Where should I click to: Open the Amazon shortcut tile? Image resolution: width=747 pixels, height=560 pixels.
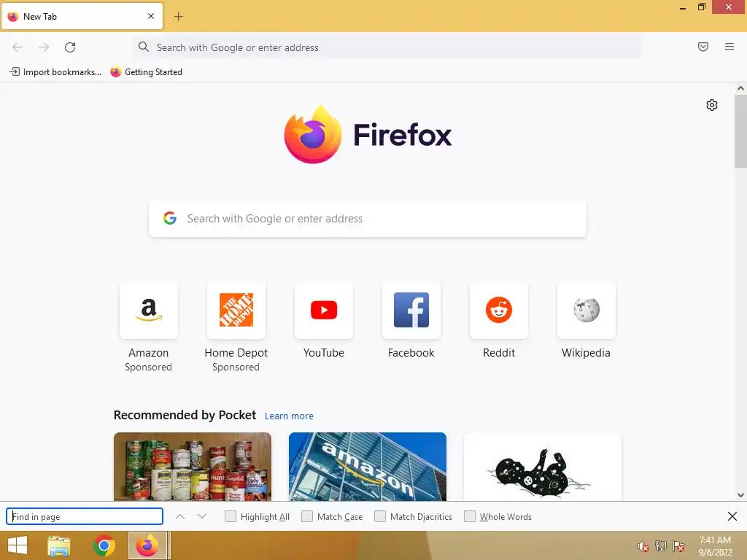(149, 311)
